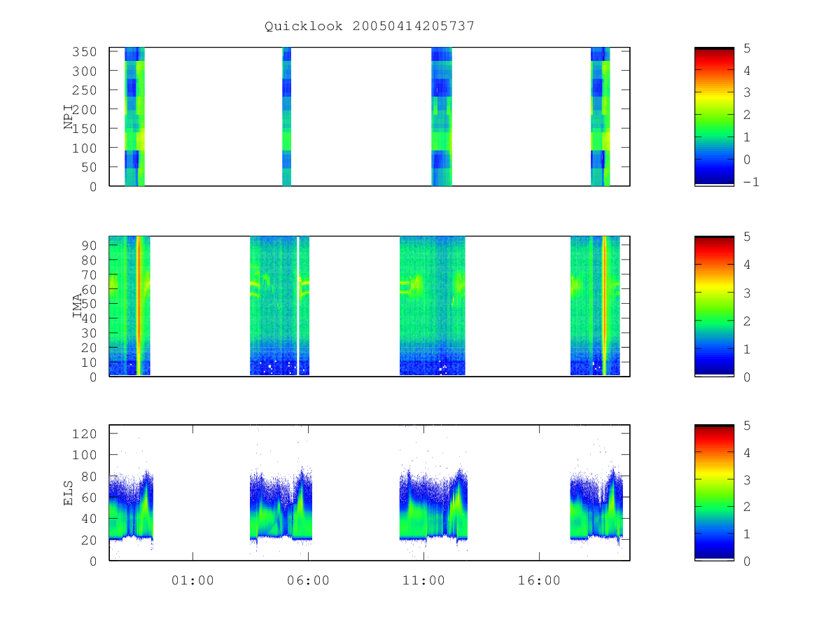This screenshot has width=840, height=630.
Task: Select the 16:00 time axis label
Action: pyautogui.click(x=540, y=580)
